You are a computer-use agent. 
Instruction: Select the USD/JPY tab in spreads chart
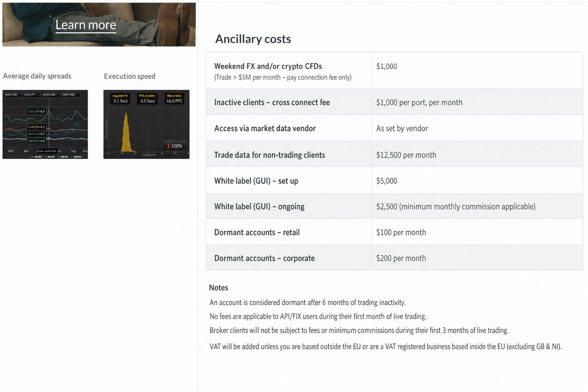tap(30, 95)
